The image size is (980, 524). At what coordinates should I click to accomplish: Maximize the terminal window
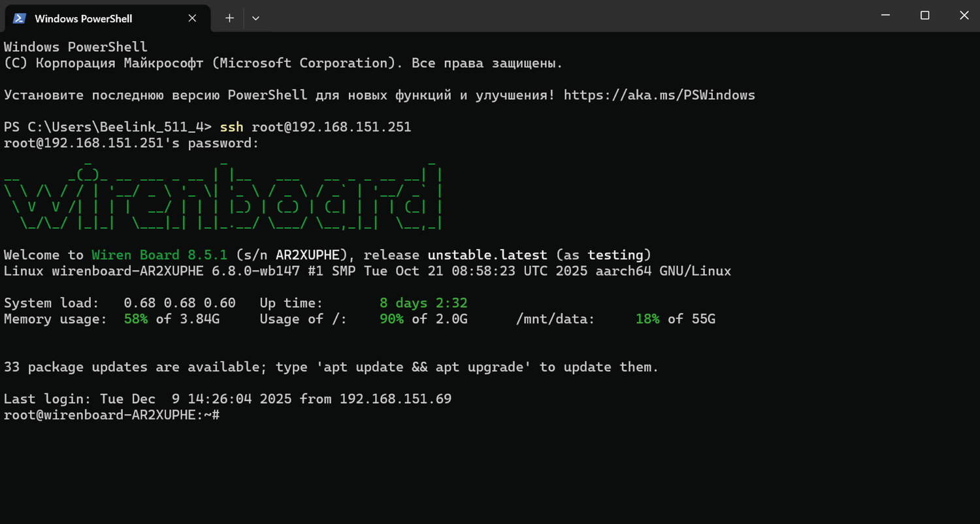pos(924,16)
